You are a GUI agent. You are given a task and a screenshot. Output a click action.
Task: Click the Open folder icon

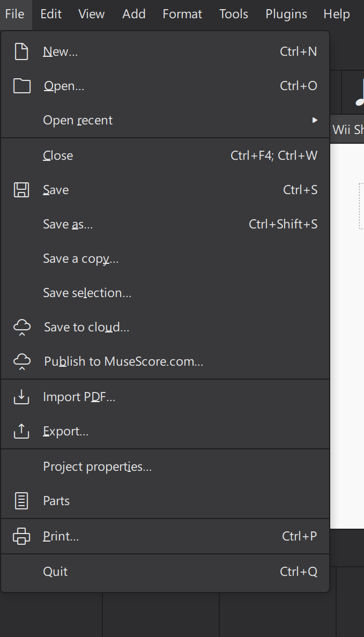tap(21, 85)
